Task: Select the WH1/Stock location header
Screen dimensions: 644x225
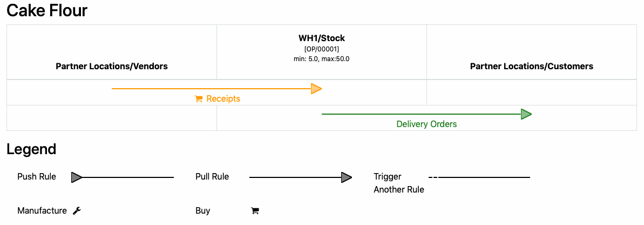Action: click(322, 38)
